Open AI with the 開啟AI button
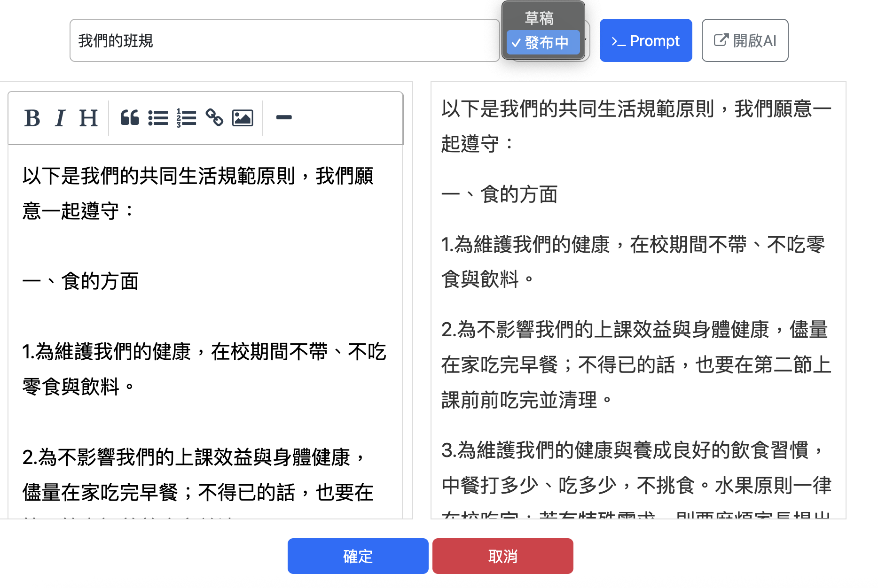 coord(745,41)
